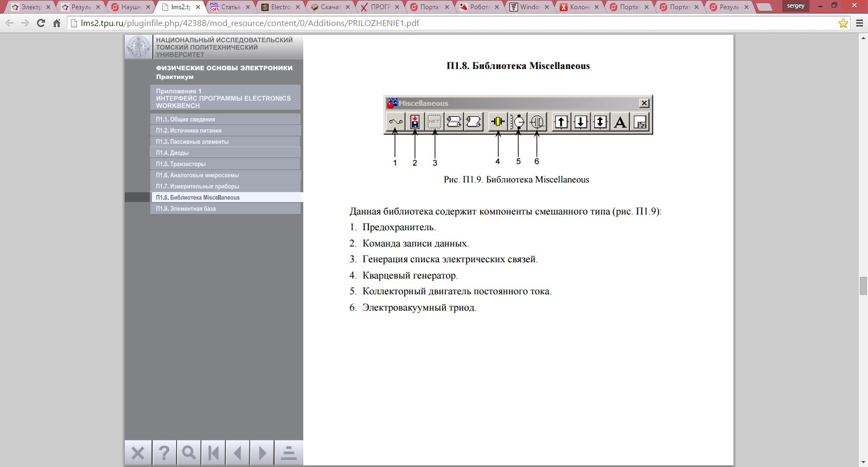Bookmark this page with the star icon
The height and width of the screenshot is (467, 868).
pyautogui.click(x=843, y=23)
